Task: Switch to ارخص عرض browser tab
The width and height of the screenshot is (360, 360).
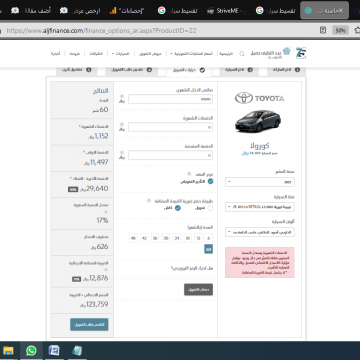Action: 80,11
